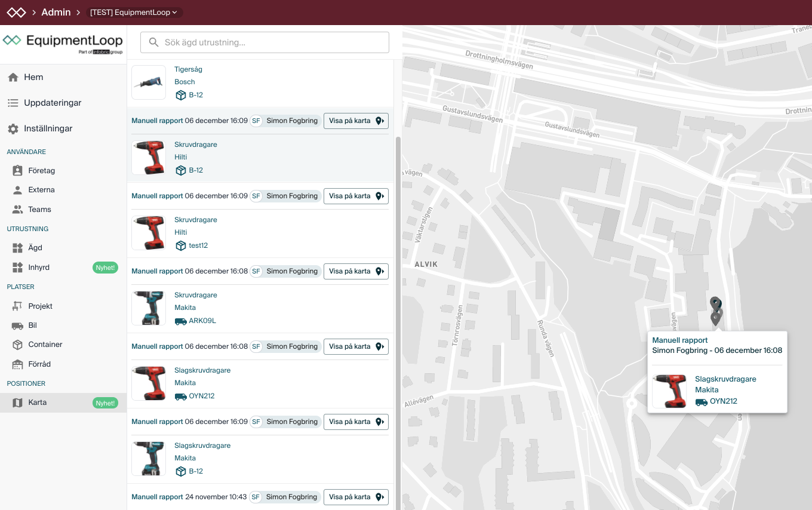Click the Externa person icon
The height and width of the screenshot is (510, 812).
pyautogui.click(x=17, y=190)
